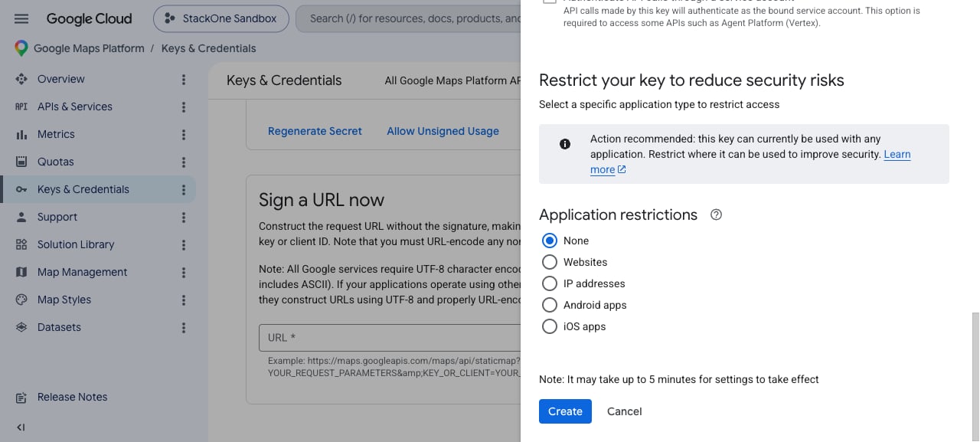Click the Google Maps Platform pin icon

pos(21,48)
